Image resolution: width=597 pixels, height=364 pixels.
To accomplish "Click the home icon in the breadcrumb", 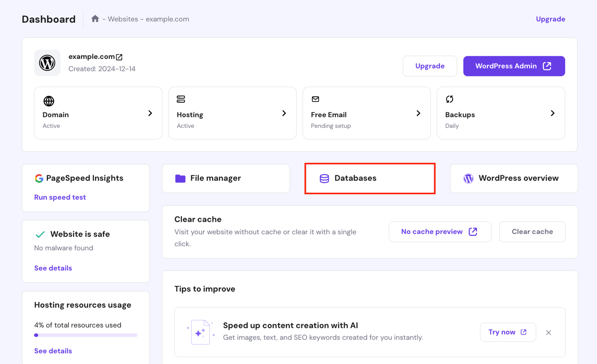I will [95, 18].
